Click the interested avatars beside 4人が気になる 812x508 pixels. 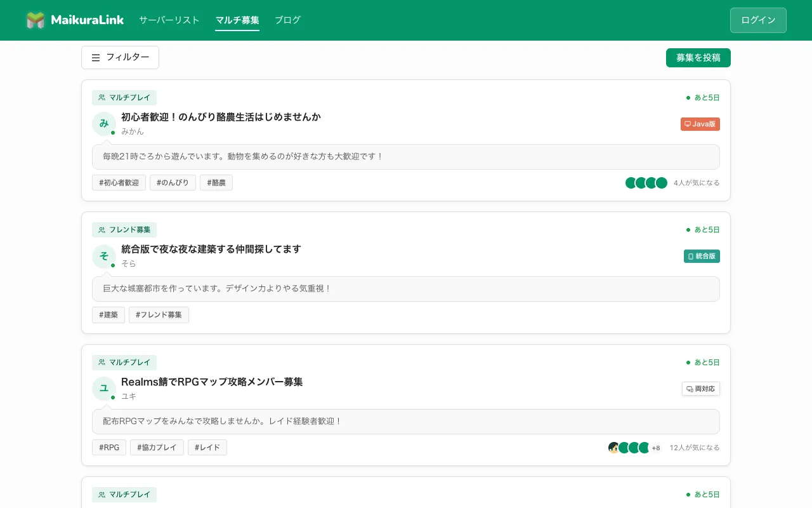pyautogui.click(x=646, y=183)
